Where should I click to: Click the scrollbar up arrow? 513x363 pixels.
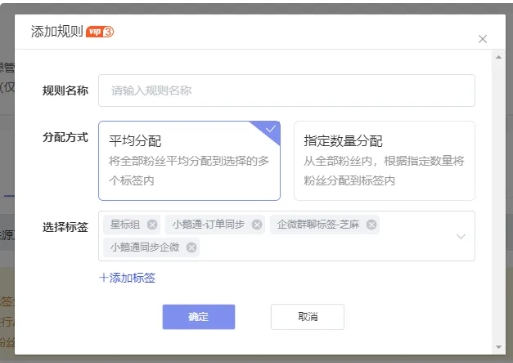pos(499,57)
